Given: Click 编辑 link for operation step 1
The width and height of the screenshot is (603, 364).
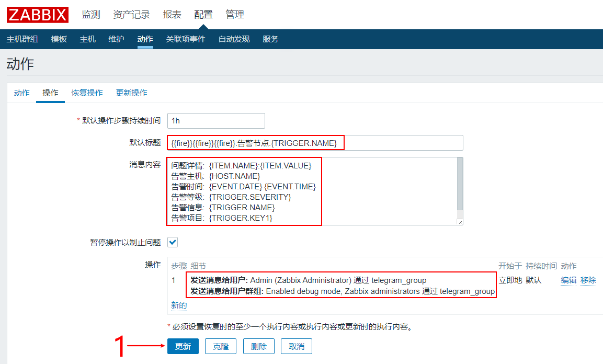Looking at the screenshot, I should [x=568, y=280].
